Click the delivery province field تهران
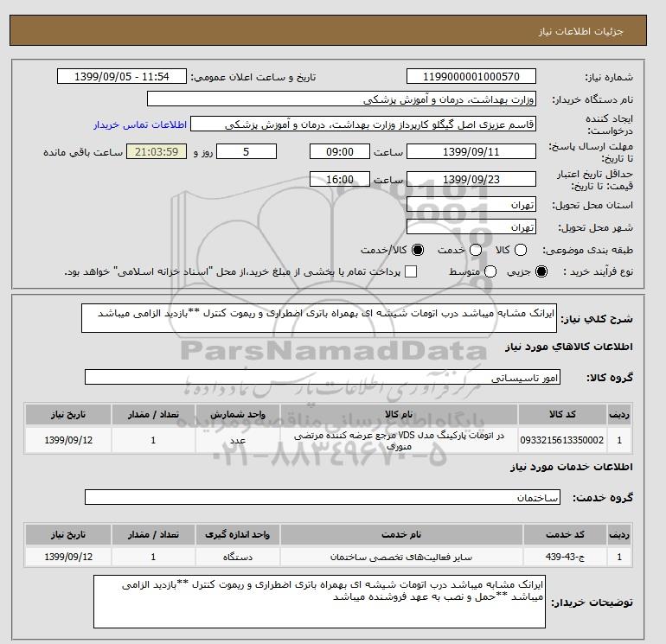 pyautogui.click(x=471, y=205)
